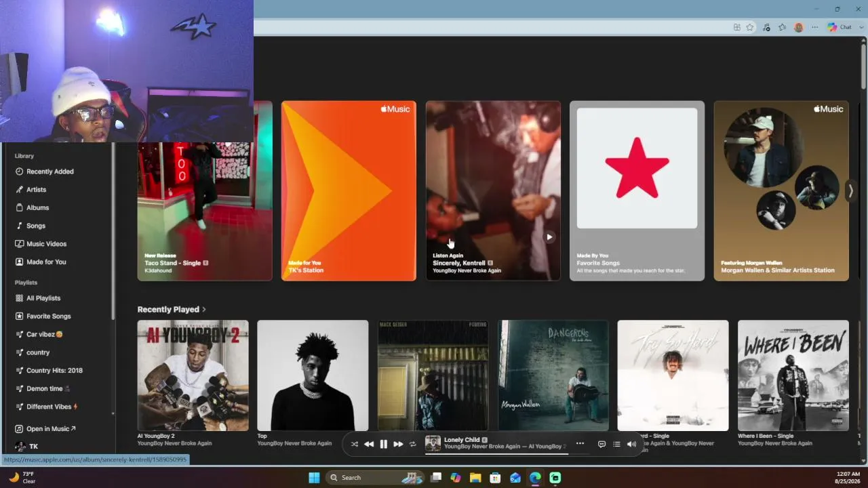This screenshot has width=868, height=488.
Task: Add this page to browser favorites
Action: (x=750, y=27)
